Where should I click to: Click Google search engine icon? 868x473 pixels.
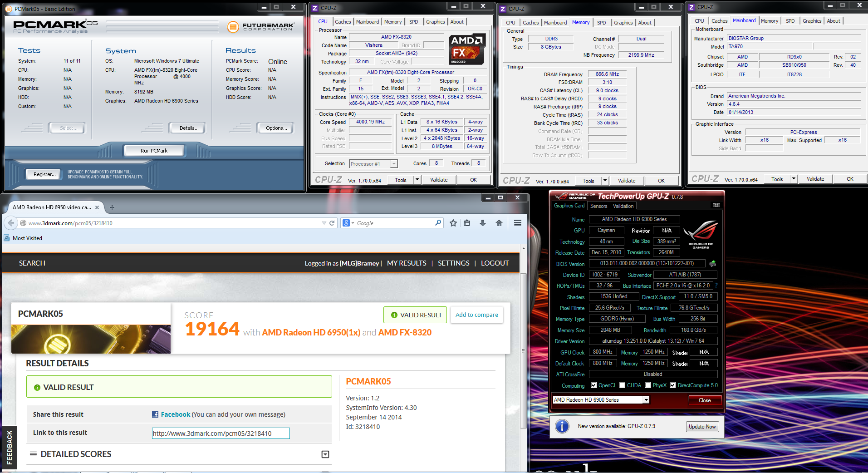point(346,223)
